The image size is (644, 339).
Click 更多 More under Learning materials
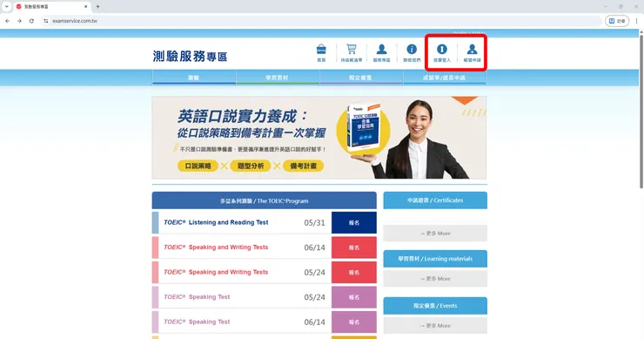(435, 279)
